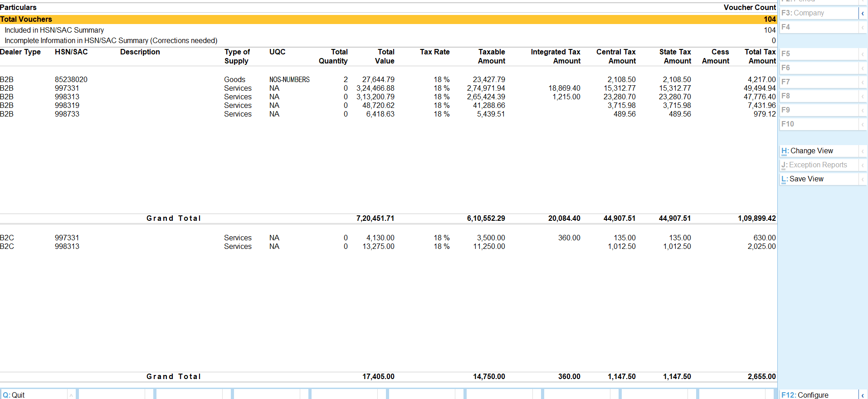The width and height of the screenshot is (868, 399).
Task: Select Included in HSN/SAC Summary line
Action: click(x=54, y=30)
